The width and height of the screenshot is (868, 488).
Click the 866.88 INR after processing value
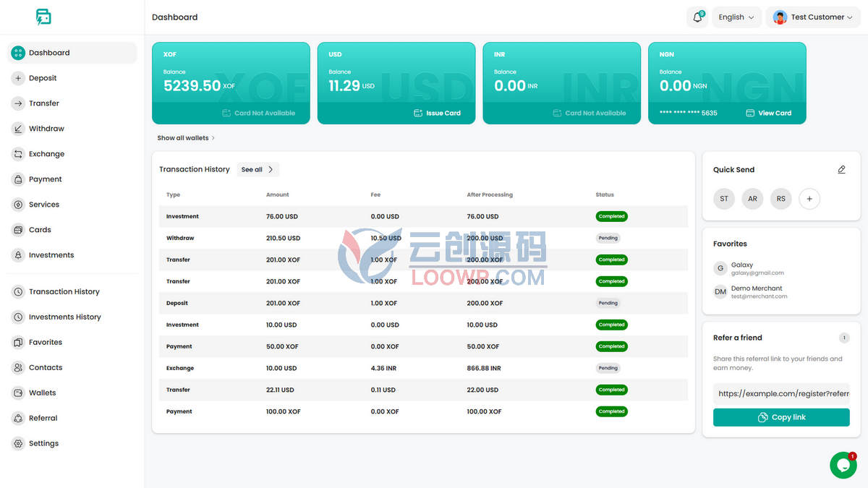(484, 368)
